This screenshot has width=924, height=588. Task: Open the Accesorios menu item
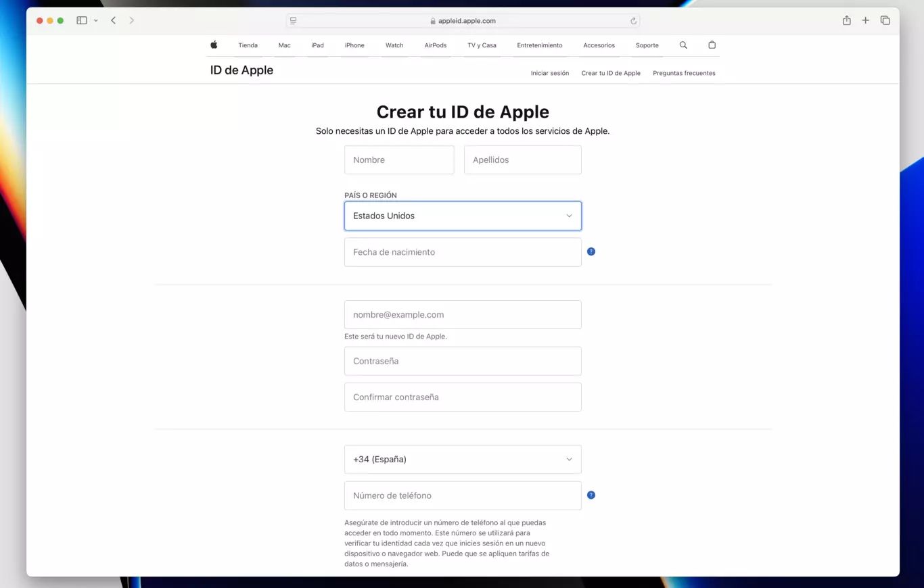click(599, 45)
